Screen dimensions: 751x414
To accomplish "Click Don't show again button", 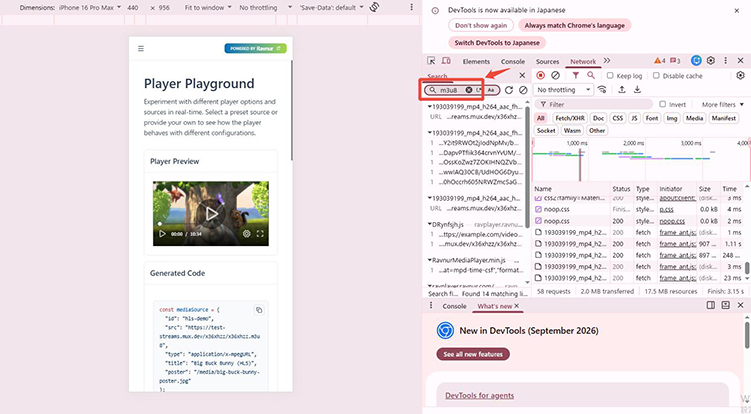I will click(x=481, y=25).
